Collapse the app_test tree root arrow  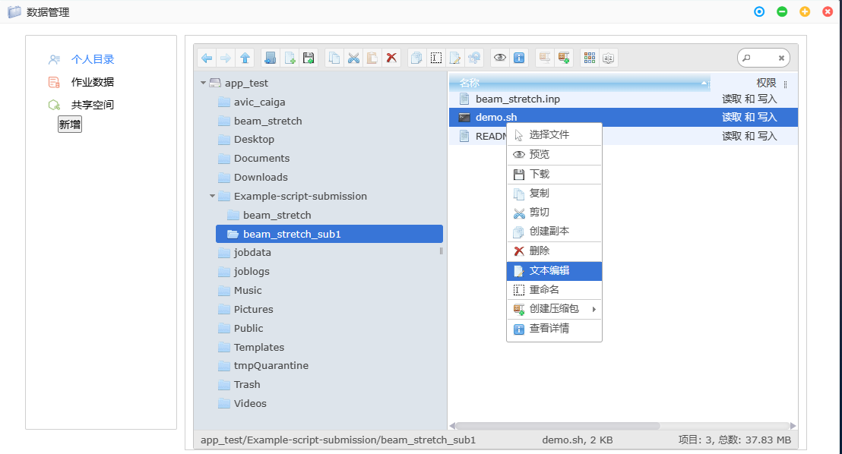pos(203,83)
